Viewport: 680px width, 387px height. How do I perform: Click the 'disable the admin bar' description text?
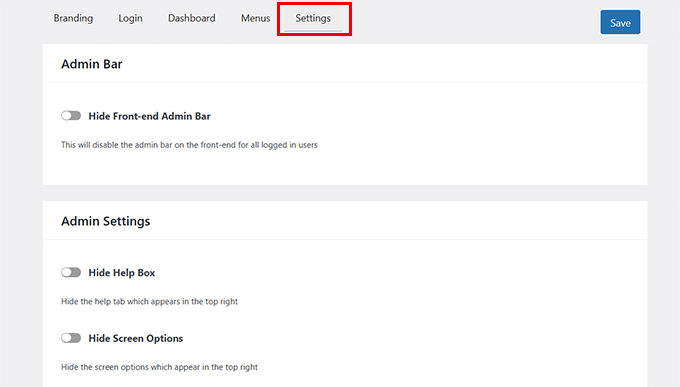(189, 145)
